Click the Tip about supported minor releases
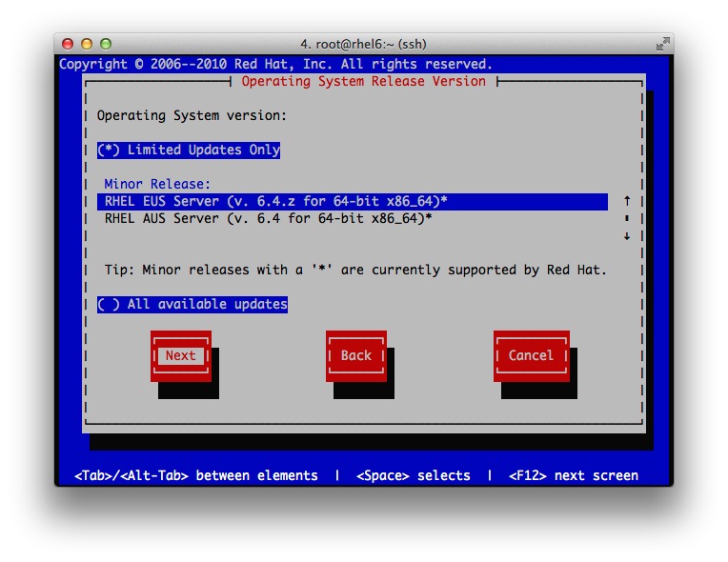This screenshot has width=728, height=562. click(355, 271)
